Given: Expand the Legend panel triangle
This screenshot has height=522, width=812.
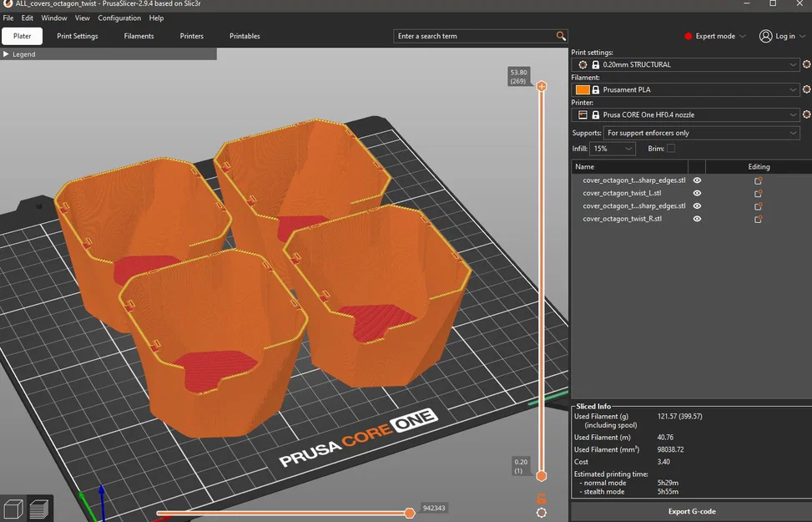Looking at the screenshot, I should click(x=6, y=54).
